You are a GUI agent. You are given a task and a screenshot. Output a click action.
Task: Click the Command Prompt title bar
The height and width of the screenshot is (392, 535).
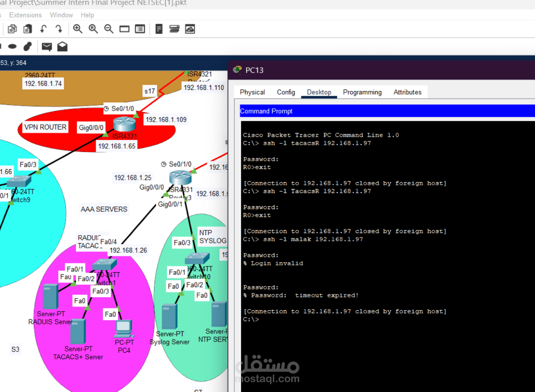[387, 111]
